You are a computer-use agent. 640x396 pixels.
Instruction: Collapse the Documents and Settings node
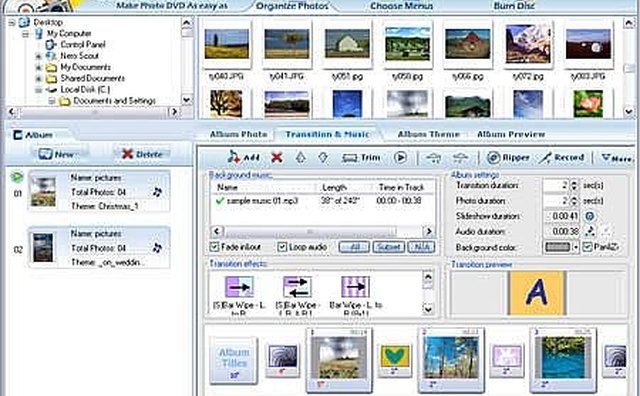(52, 101)
